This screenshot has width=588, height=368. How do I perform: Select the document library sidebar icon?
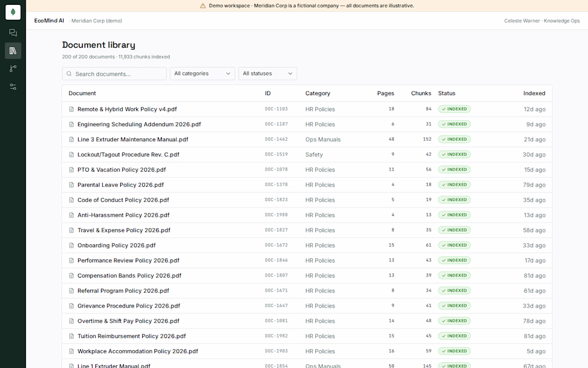point(13,51)
